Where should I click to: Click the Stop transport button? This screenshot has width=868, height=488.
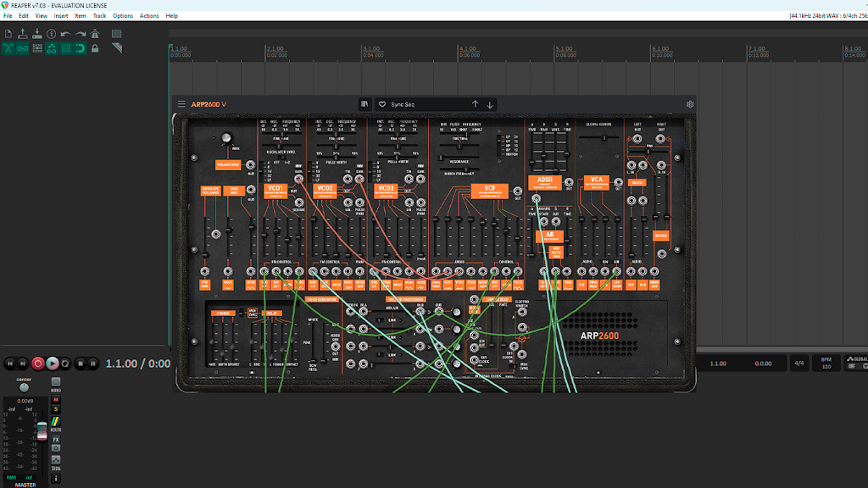click(x=81, y=363)
